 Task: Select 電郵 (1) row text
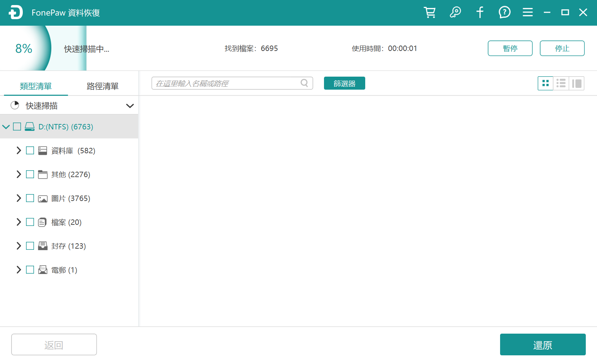[64, 270]
